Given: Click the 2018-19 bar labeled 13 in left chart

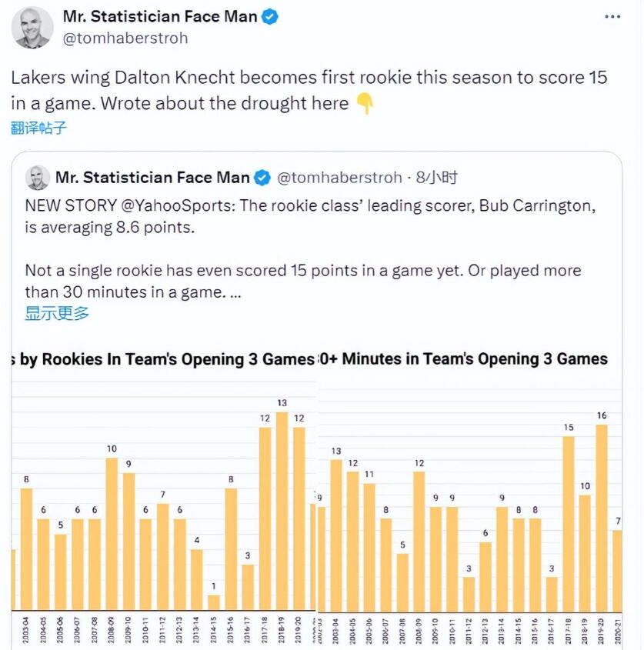Looking at the screenshot, I should (282, 512).
